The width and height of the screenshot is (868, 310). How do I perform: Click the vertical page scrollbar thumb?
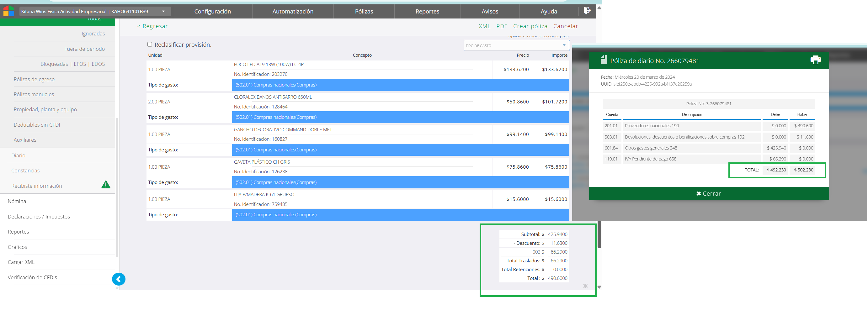[x=599, y=236]
